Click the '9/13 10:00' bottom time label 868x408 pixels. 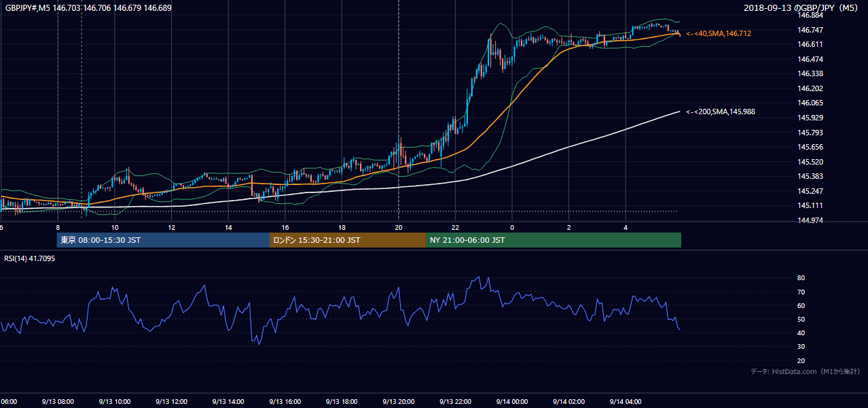pos(114,402)
